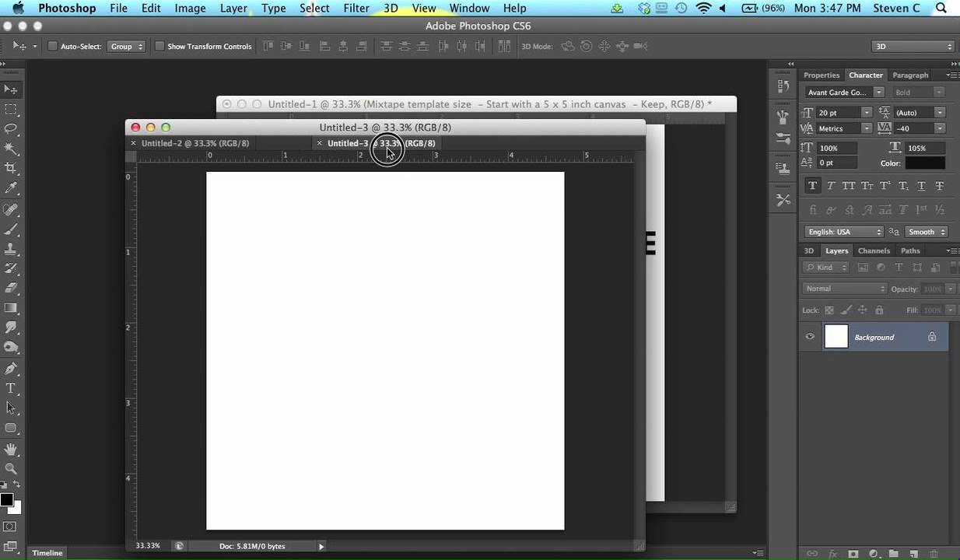
Task: Click Link layers icon at panel bottom
Action: coord(812,554)
